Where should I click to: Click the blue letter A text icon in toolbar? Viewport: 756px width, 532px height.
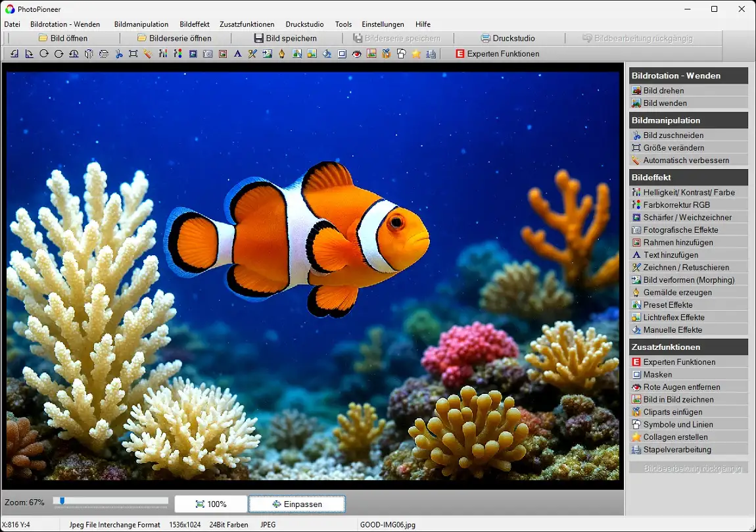point(237,54)
